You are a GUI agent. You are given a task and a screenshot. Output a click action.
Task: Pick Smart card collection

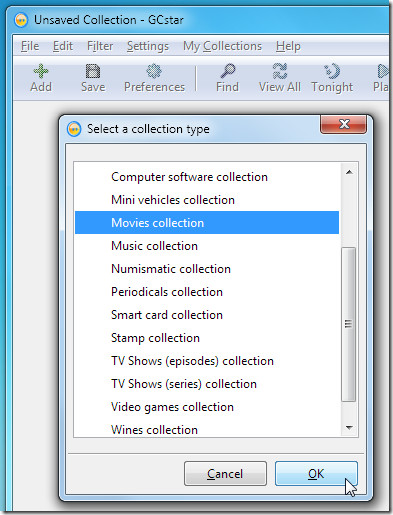[207, 315]
